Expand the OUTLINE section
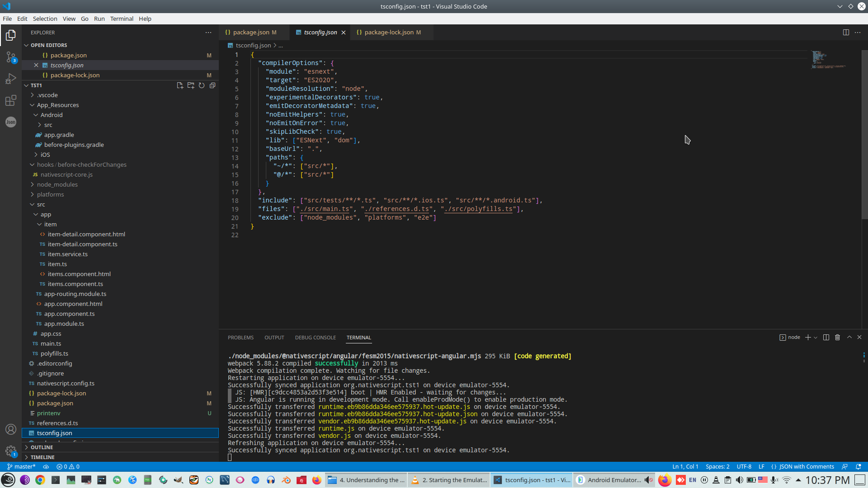 pos(42,447)
